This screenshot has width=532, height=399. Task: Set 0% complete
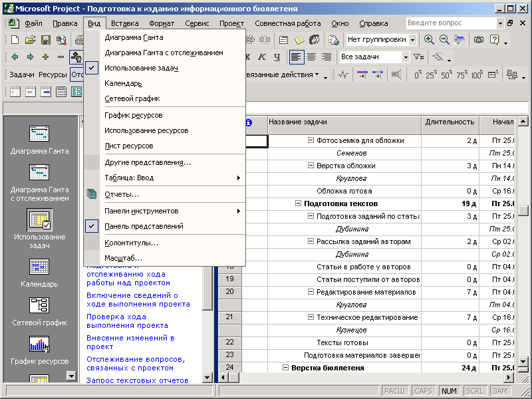(x=417, y=74)
